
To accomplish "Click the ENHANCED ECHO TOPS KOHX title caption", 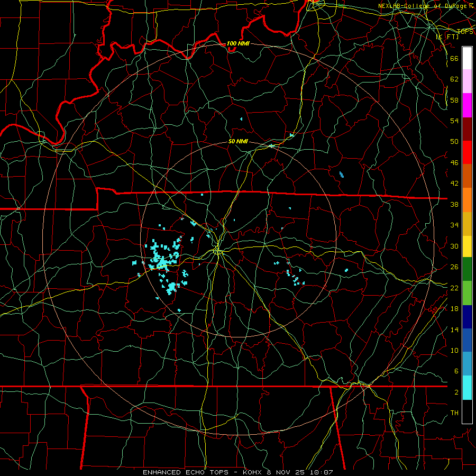I will tap(238, 472).
